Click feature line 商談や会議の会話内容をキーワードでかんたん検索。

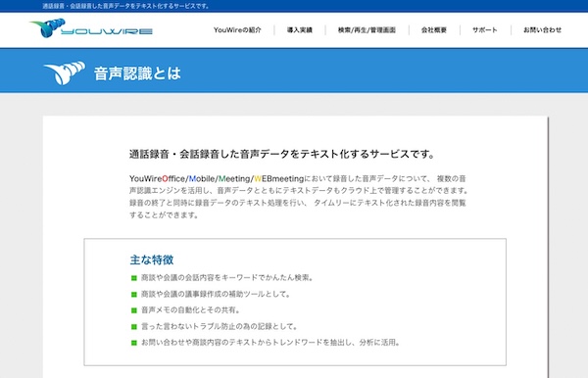(227, 277)
